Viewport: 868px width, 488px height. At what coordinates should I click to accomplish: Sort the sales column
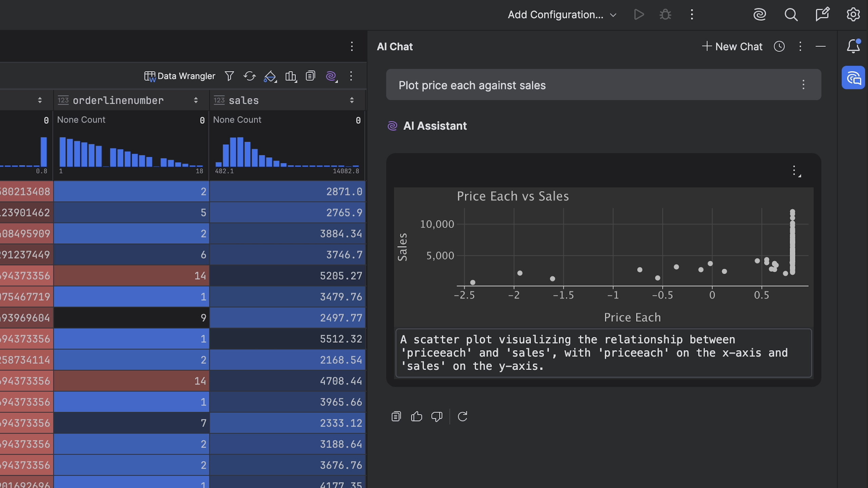pos(352,100)
